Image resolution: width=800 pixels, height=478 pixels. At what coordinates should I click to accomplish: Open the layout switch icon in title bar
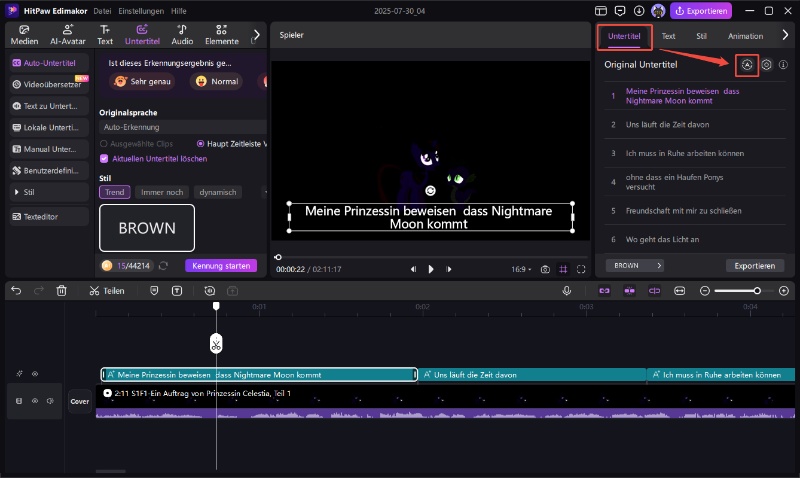[601, 11]
